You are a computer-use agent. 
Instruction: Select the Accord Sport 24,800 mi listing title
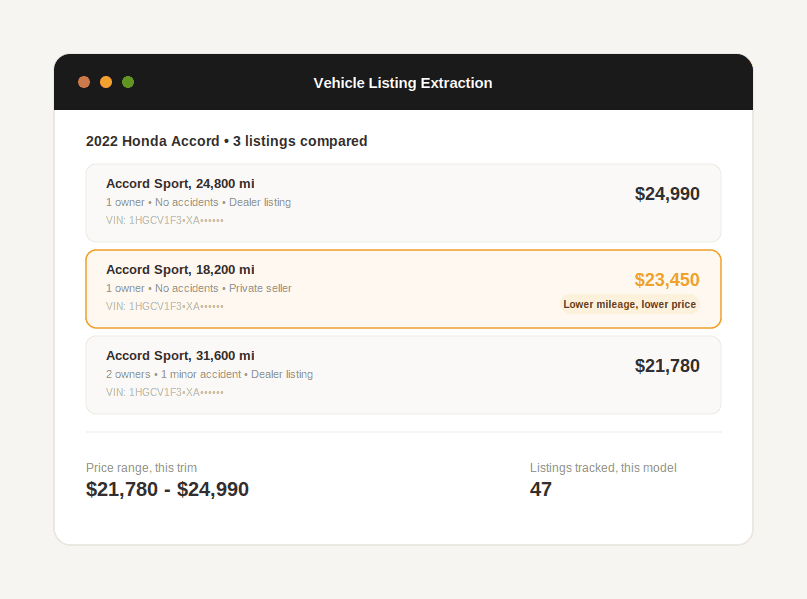(180, 184)
